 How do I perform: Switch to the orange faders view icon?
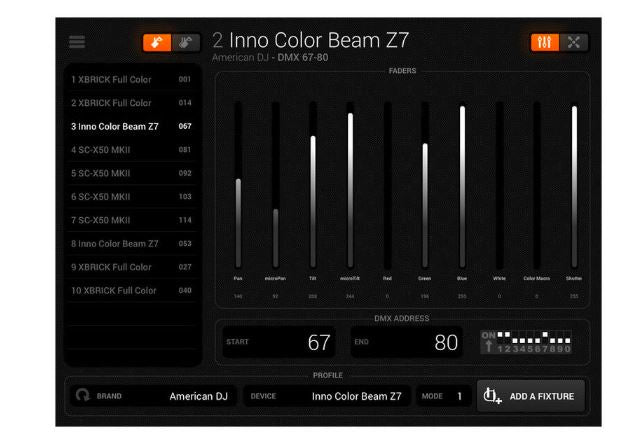(545, 42)
